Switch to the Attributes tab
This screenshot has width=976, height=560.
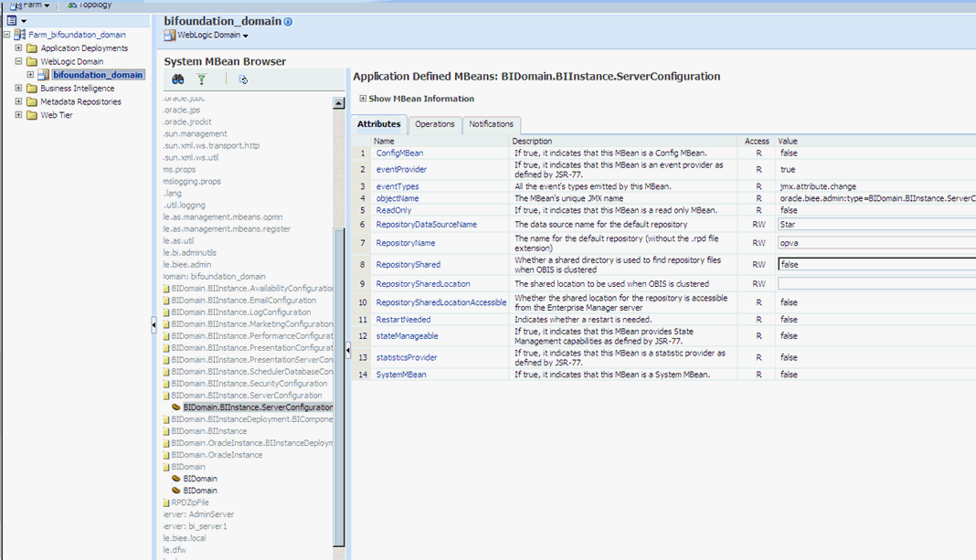click(378, 124)
